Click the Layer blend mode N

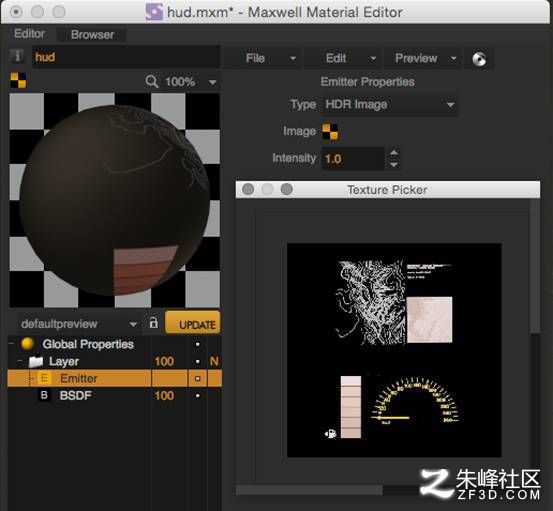pos(214,361)
